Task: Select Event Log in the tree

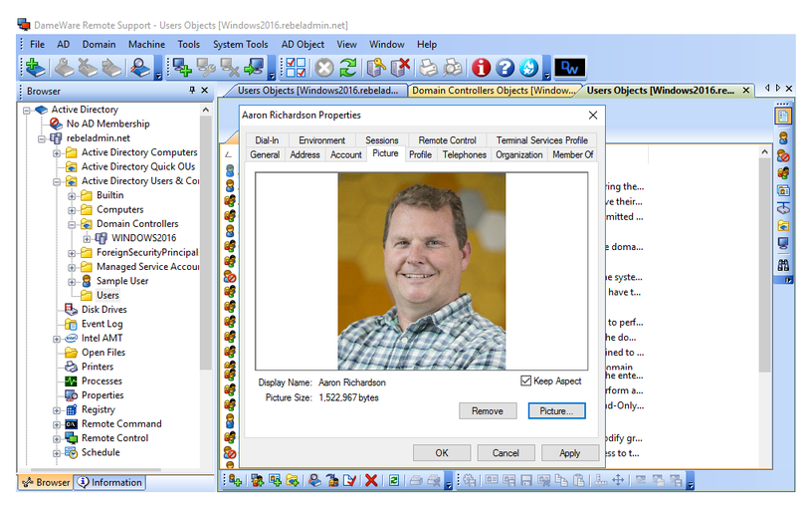Action: click(102, 324)
